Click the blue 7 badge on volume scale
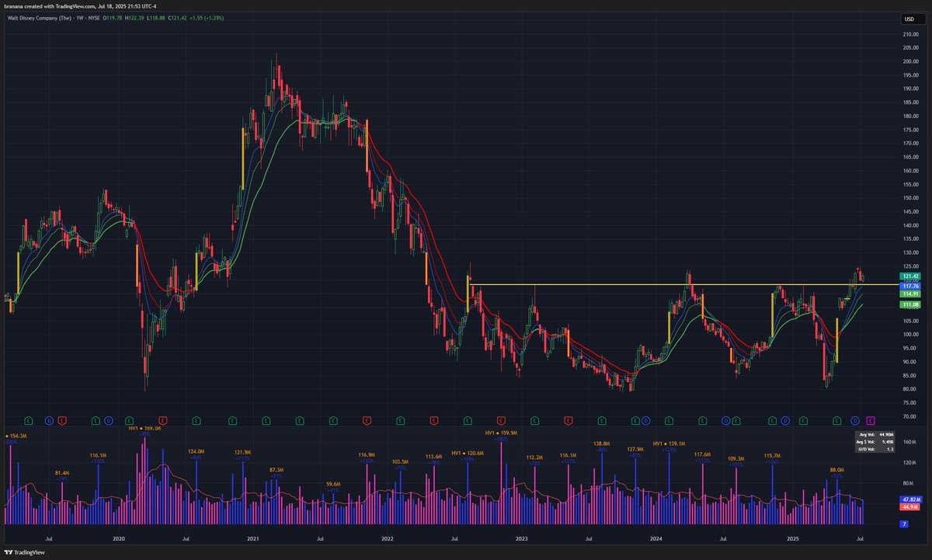This screenshot has height=560, width=932. click(905, 524)
